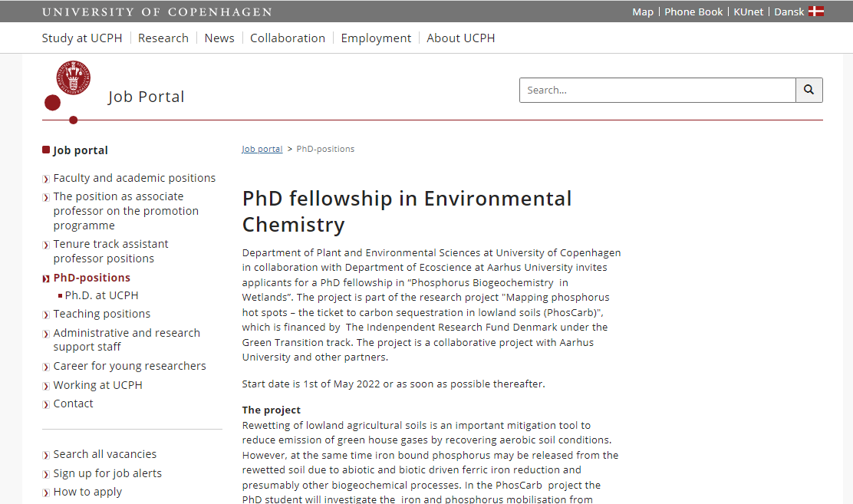Click the Job portal breadcrumb link
The height and width of the screenshot is (504, 853).
[x=262, y=149]
